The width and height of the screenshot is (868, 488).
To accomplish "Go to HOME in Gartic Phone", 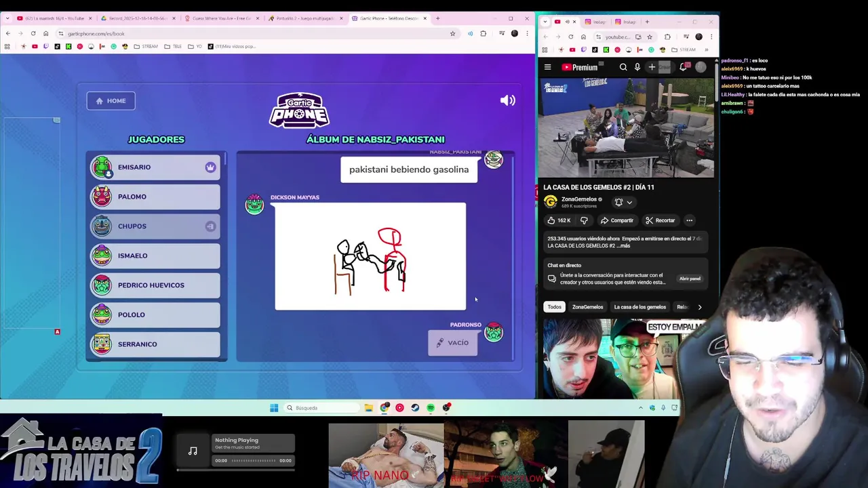I will coord(111,101).
